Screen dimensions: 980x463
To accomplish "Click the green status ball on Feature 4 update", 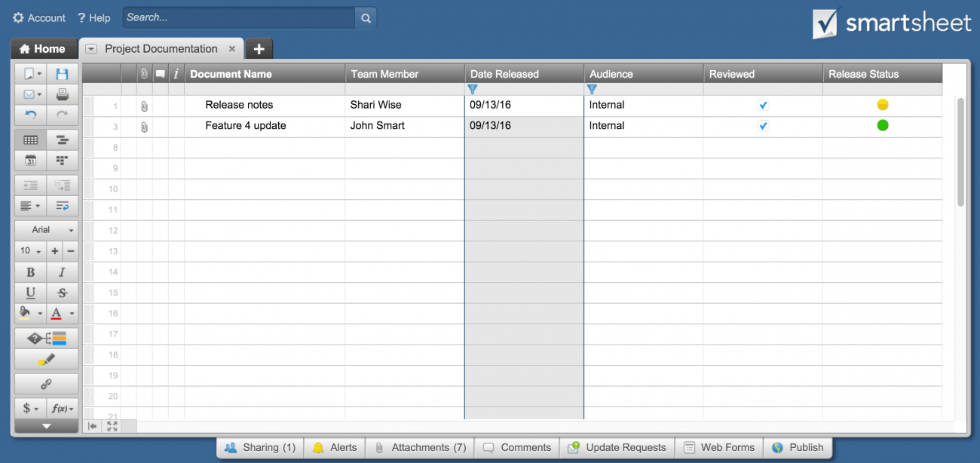I will click(882, 125).
